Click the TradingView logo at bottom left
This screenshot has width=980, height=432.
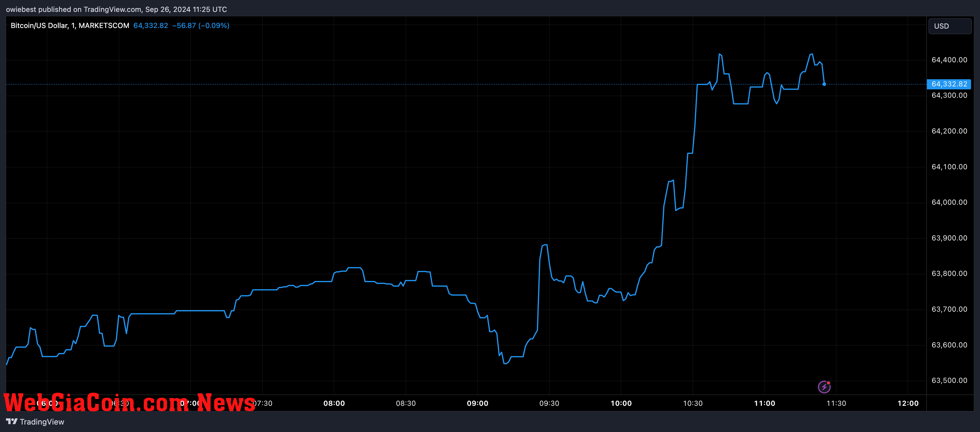pyautogui.click(x=35, y=422)
